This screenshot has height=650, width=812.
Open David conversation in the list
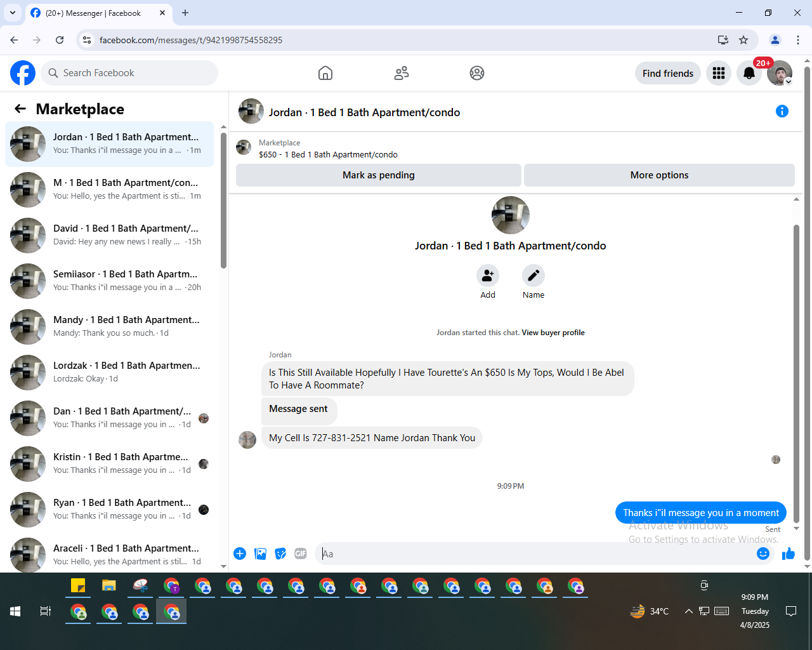(109, 235)
